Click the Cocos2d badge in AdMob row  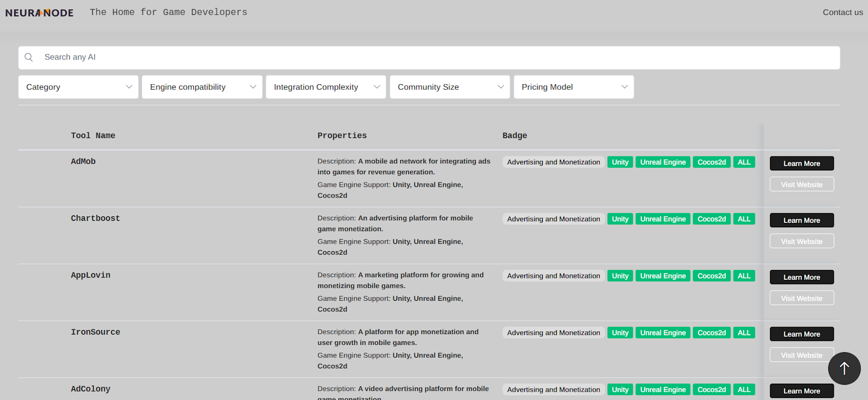coord(712,162)
